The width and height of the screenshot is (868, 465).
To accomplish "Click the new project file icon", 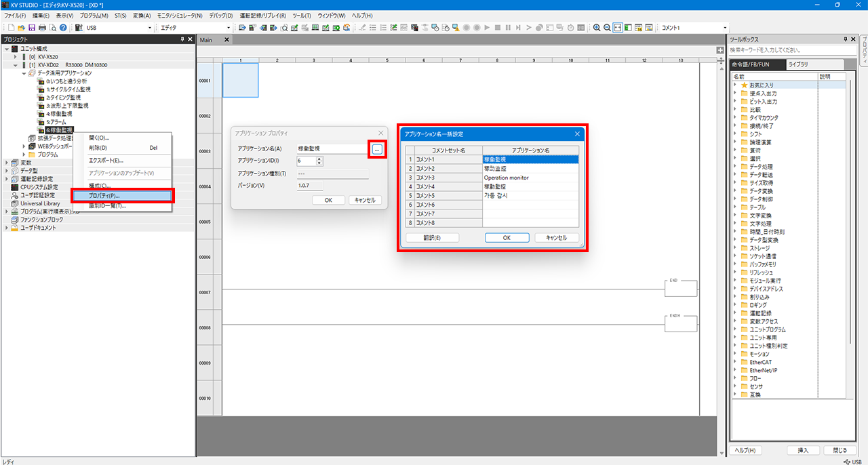I will click(x=12, y=28).
